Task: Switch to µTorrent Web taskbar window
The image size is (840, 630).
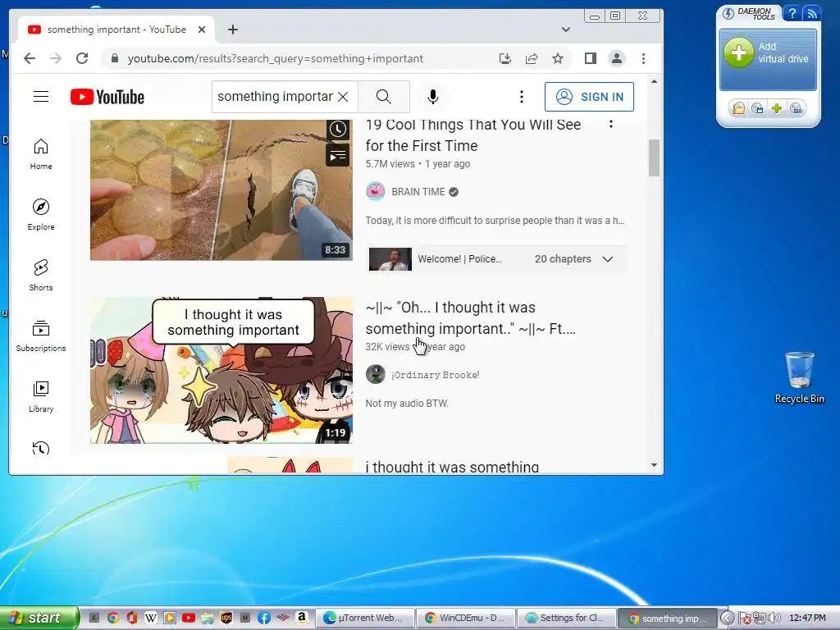Action: [366, 618]
